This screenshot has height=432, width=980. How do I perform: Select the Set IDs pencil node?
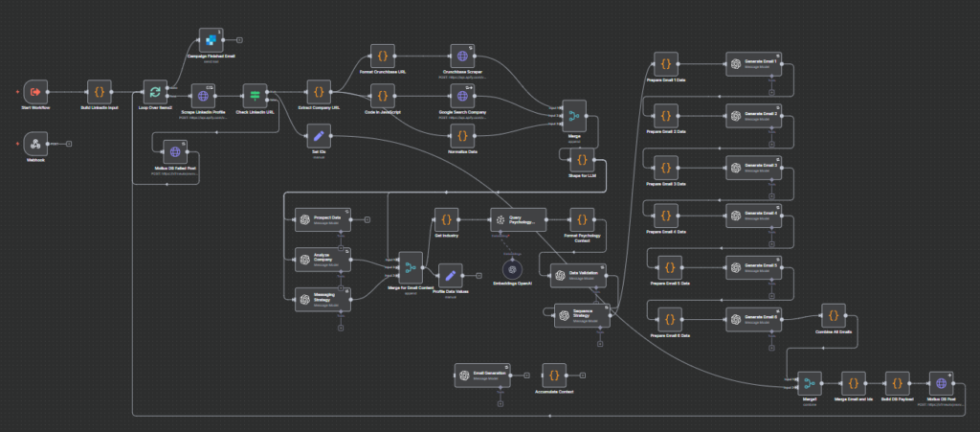pos(321,140)
